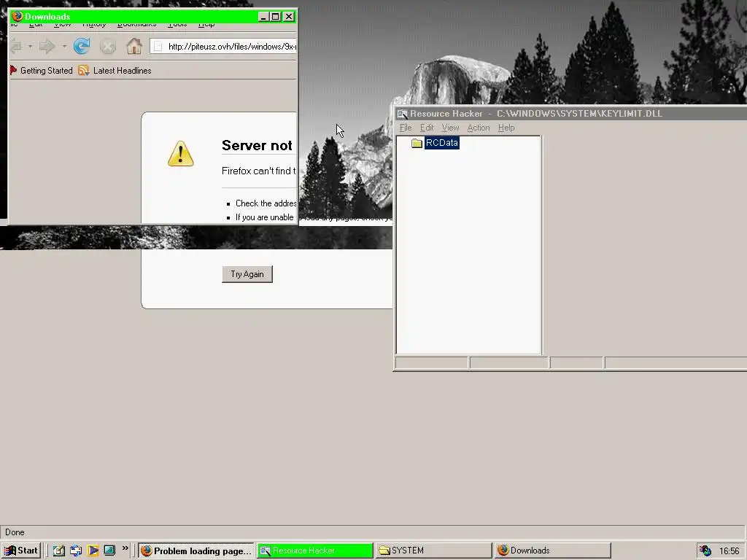Open the Getting Started bookmark
747x560 pixels.
tap(41, 71)
